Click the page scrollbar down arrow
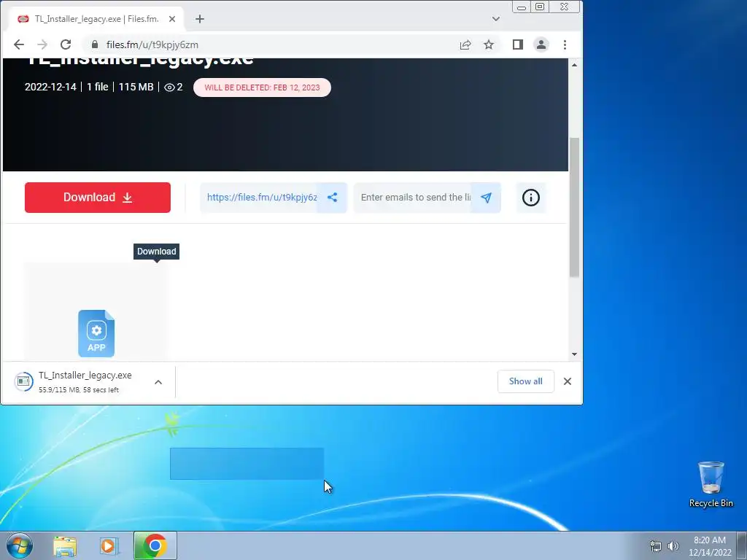Image resolution: width=747 pixels, height=560 pixels. (x=574, y=354)
